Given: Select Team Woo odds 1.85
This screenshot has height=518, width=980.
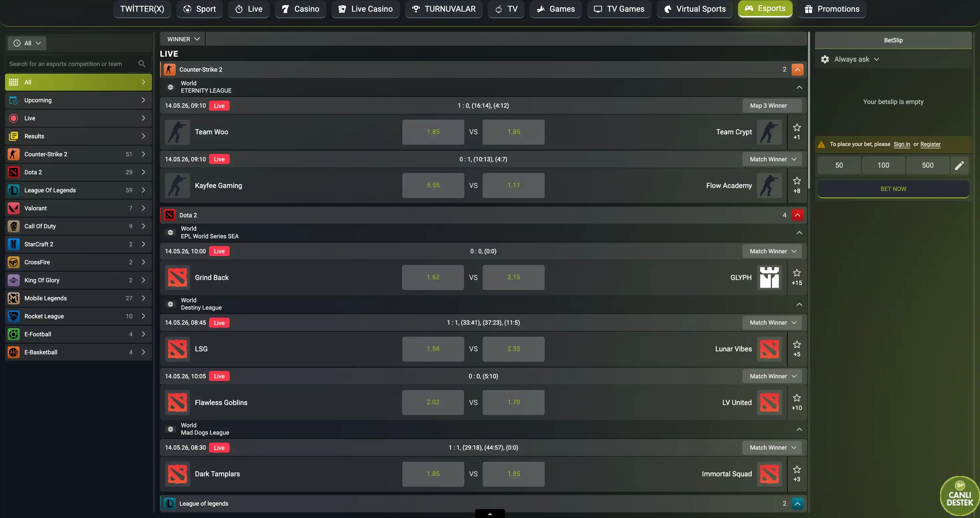Looking at the screenshot, I should [433, 132].
